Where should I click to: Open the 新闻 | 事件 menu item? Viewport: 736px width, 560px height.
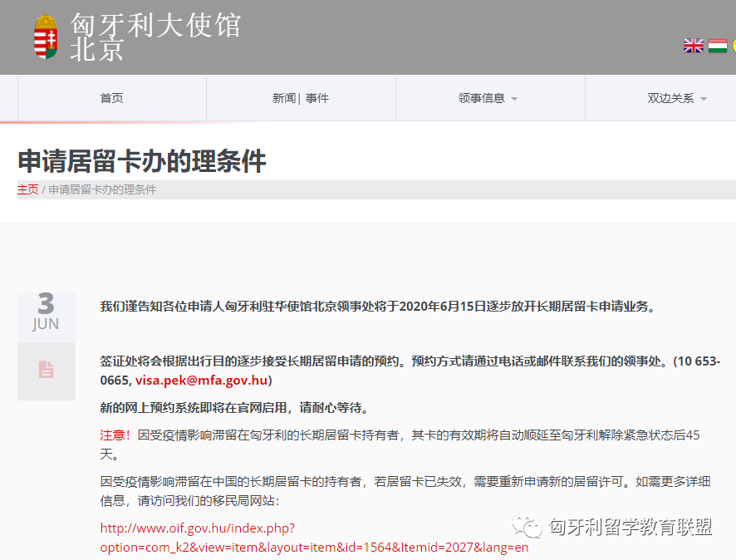coord(301,98)
